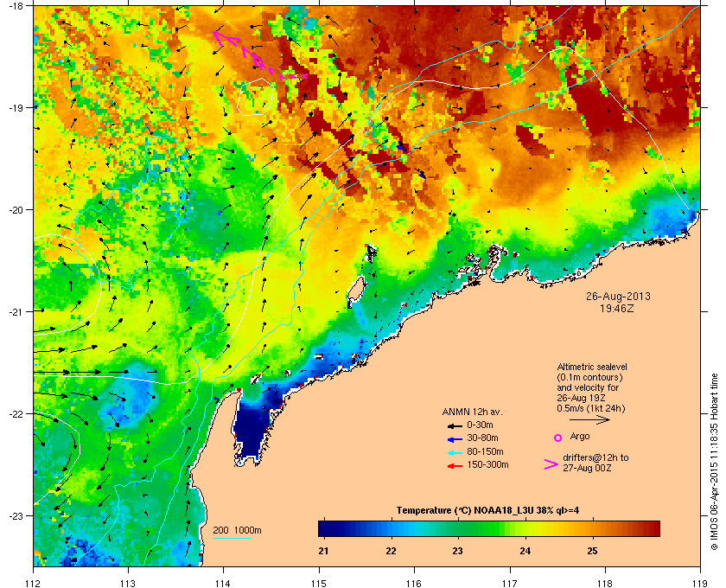726x588 pixels.
Task: Click the 80-150m depth label
Action: tap(485, 451)
